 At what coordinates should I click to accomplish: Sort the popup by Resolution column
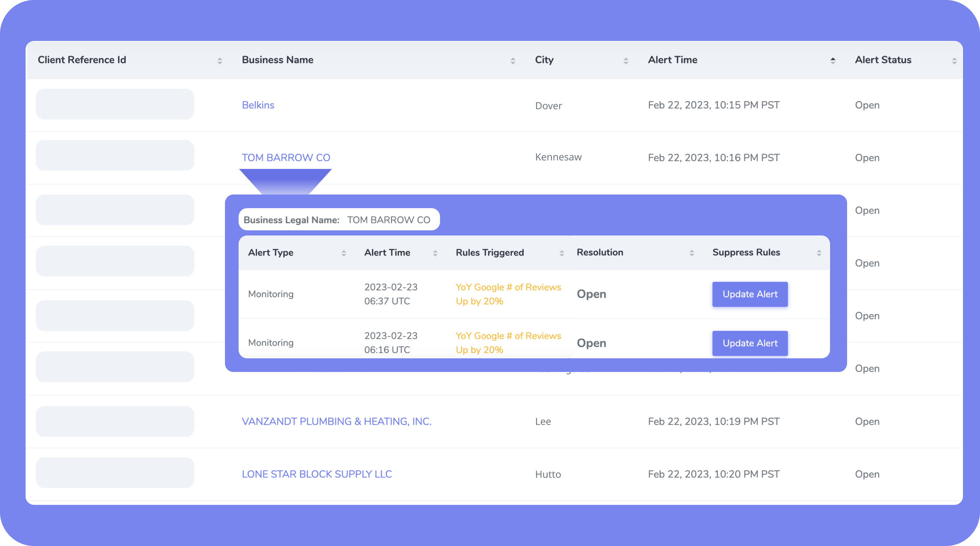click(692, 253)
